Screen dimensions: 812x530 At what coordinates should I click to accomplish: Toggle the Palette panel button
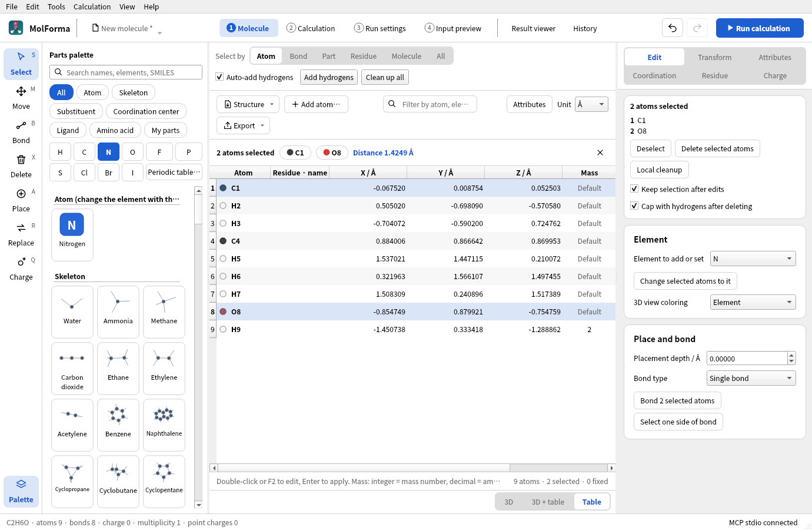(21, 491)
